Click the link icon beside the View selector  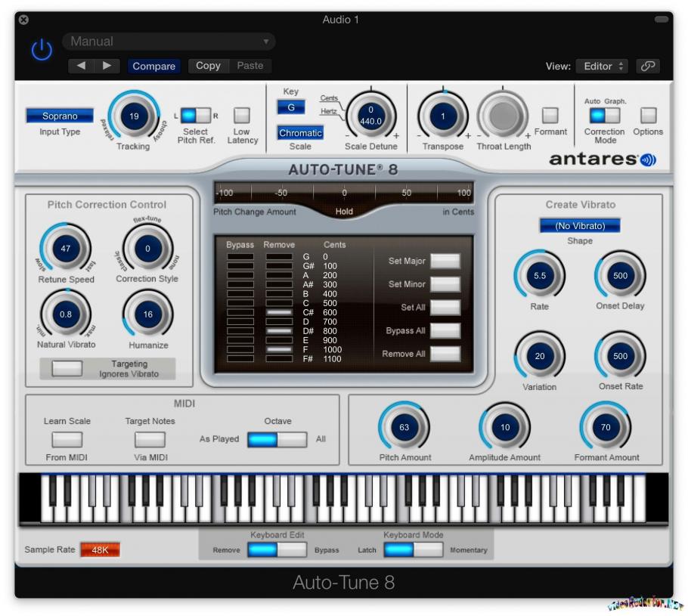click(648, 66)
